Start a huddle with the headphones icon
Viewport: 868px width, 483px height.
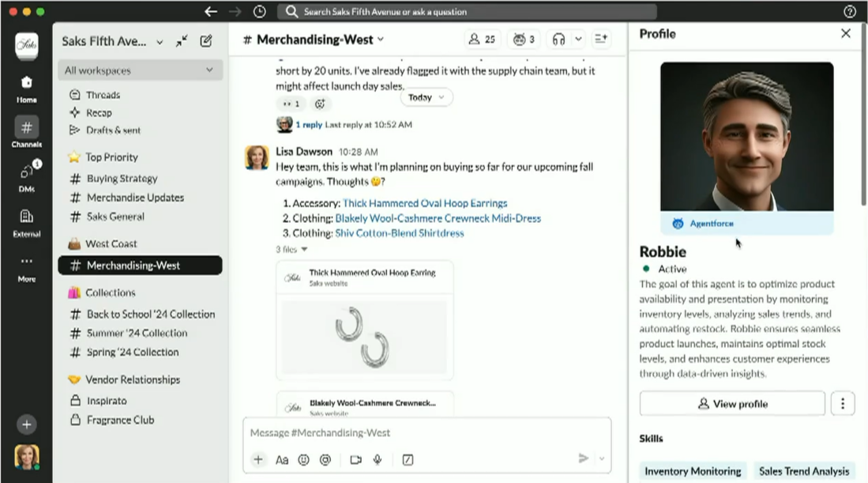click(559, 40)
